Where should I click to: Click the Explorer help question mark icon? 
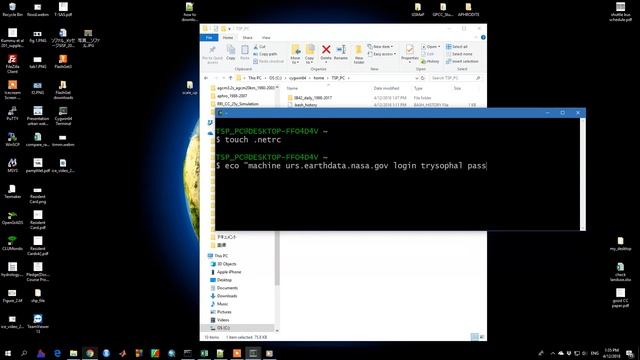coord(483,38)
